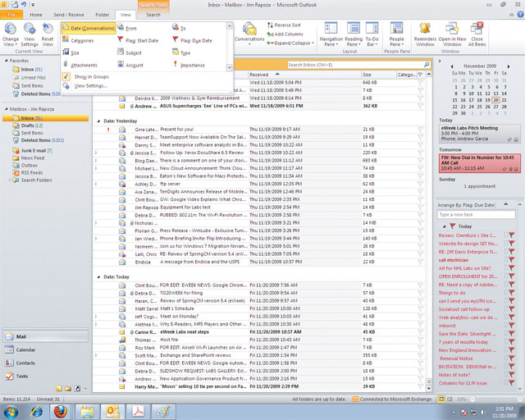The image size is (525, 420).
Task: Open the Reminders Window
Action: (x=425, y=34)
